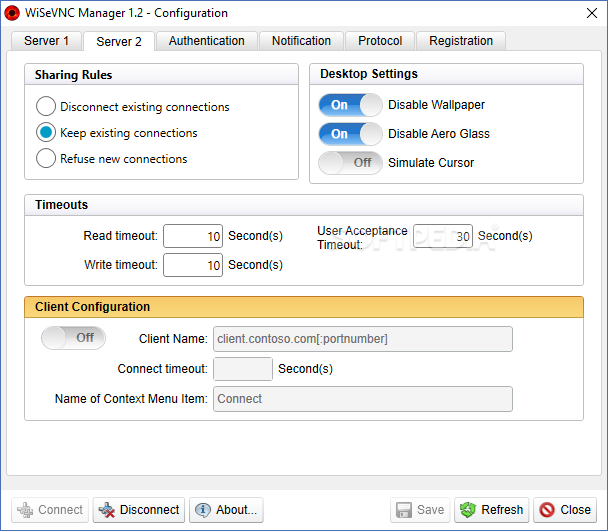Image resolution: width=608 pixels, height=531 pixels.
Task: Open the Registration tab
Action: coord(461,41)
